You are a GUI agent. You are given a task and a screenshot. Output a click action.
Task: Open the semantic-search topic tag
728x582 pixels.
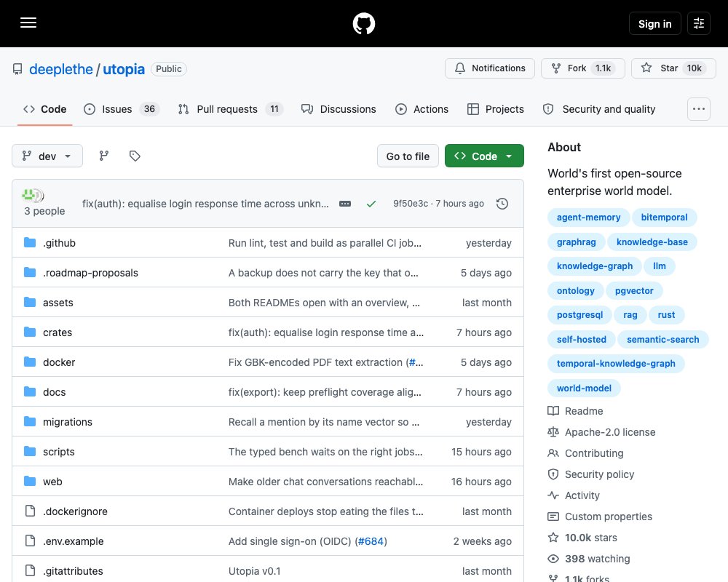click(662, 339)
